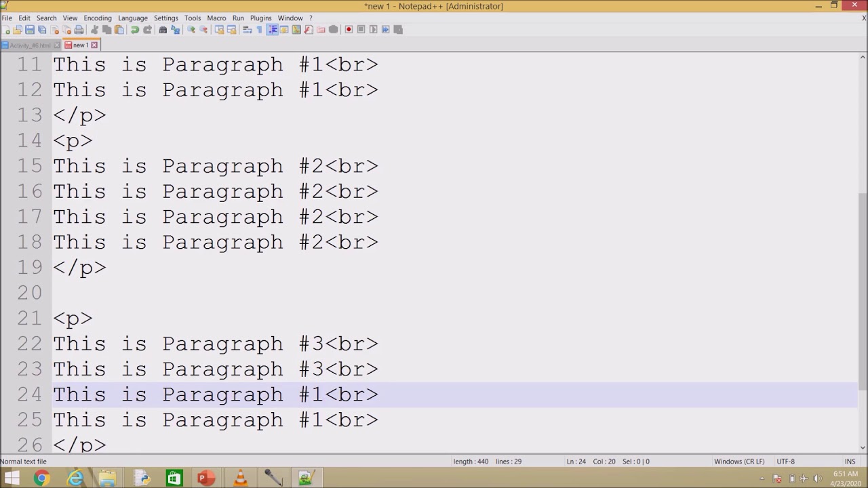Click the monitoring (tail) toolbar icon
Screen dimensions: 868x488
coord(333,30)
